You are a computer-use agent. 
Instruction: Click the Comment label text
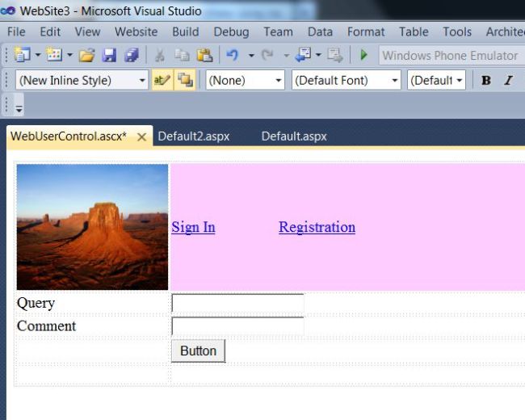pos(47,325)
